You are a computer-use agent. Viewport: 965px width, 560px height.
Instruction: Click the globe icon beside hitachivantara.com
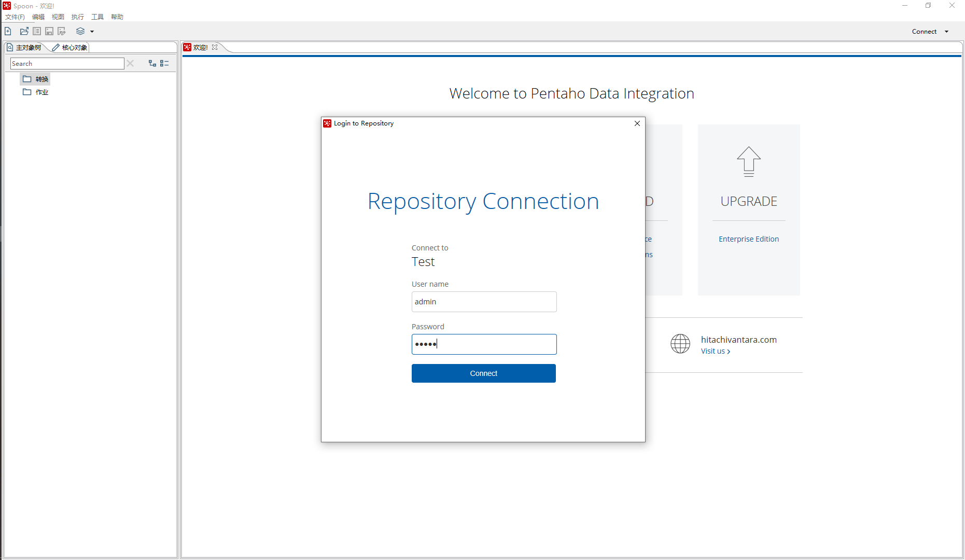pyautogui.click(x=680, y=344)
